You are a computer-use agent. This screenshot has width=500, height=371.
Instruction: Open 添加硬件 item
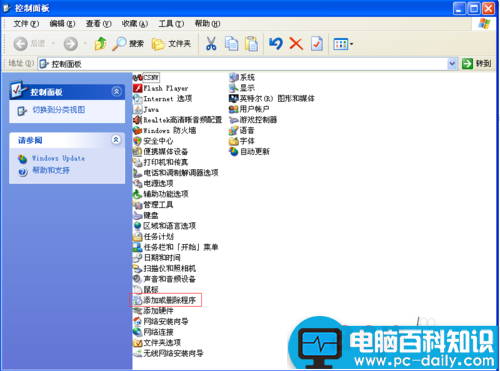[153, 311]
